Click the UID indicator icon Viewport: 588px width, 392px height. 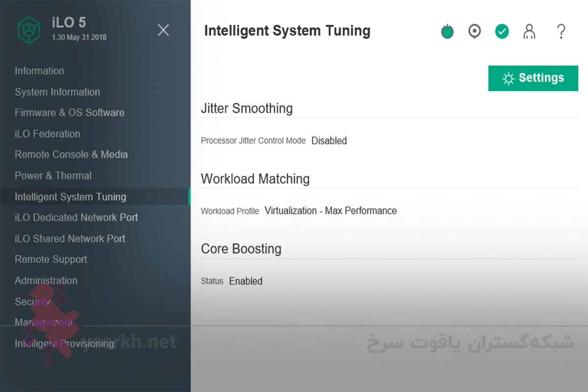click(474, 32)
